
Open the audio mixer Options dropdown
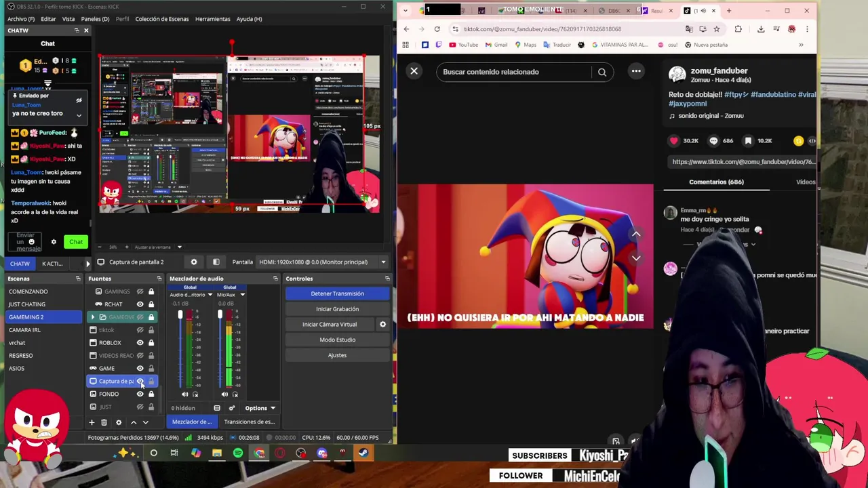click(260, 408)
